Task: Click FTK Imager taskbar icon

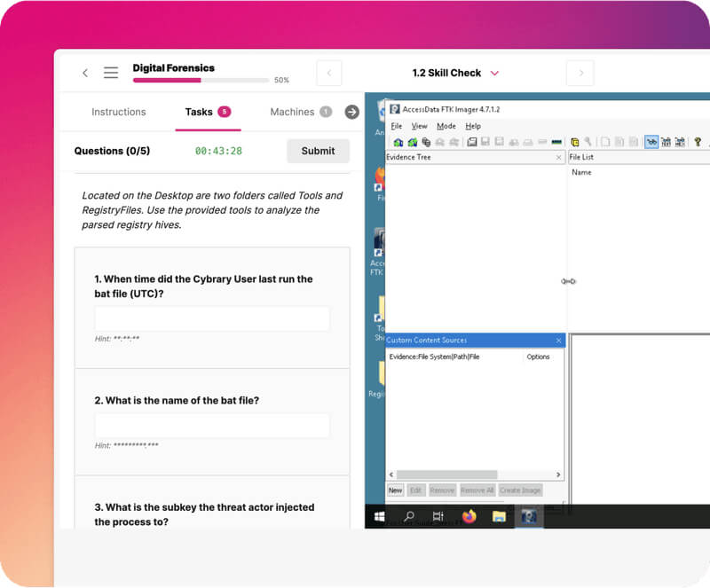Action: pyautogui.click(x=529, y=516)
